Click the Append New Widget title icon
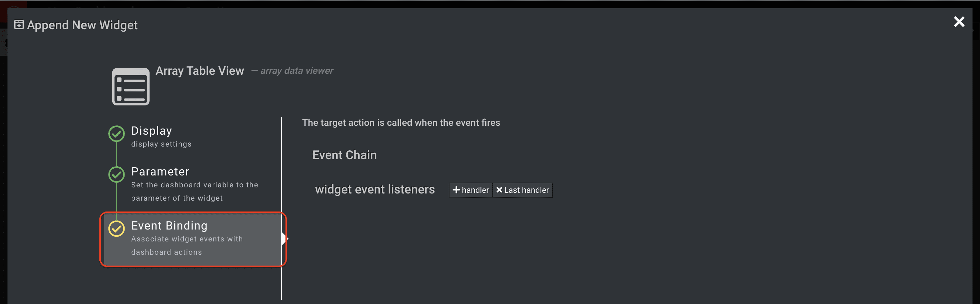Viewport: 980px width, 304px height. pos(19,25)
